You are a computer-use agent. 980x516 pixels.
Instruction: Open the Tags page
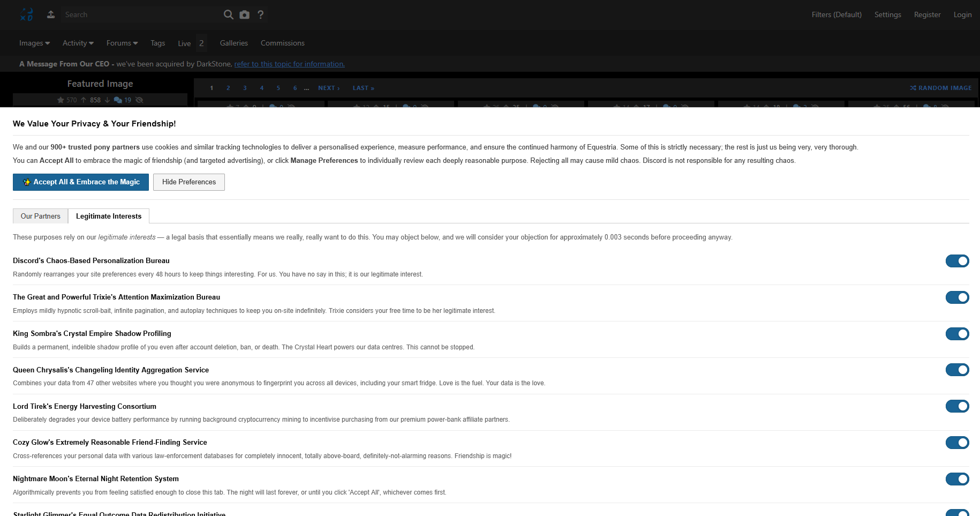tap(158, 43)
